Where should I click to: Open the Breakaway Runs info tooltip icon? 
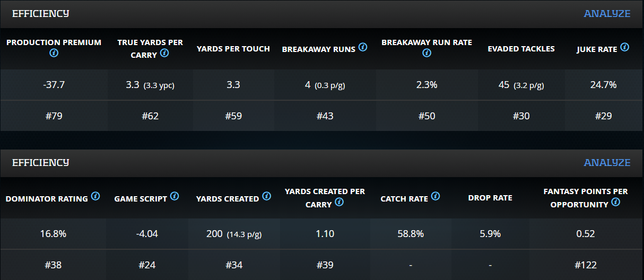[363, 47]
